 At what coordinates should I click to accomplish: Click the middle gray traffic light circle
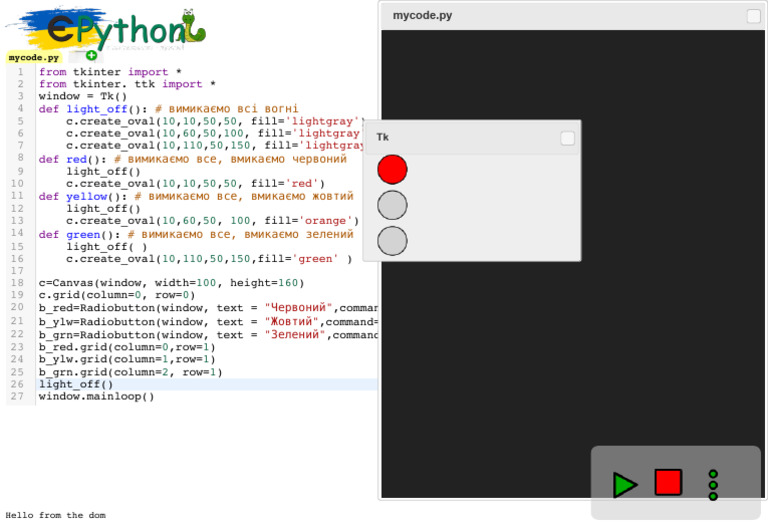click(392, 205)
